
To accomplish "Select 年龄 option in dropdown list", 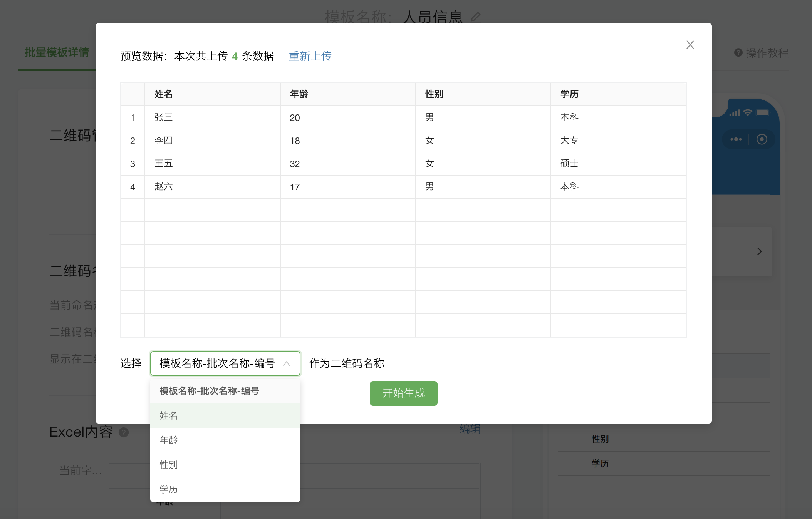I will 225,440.
